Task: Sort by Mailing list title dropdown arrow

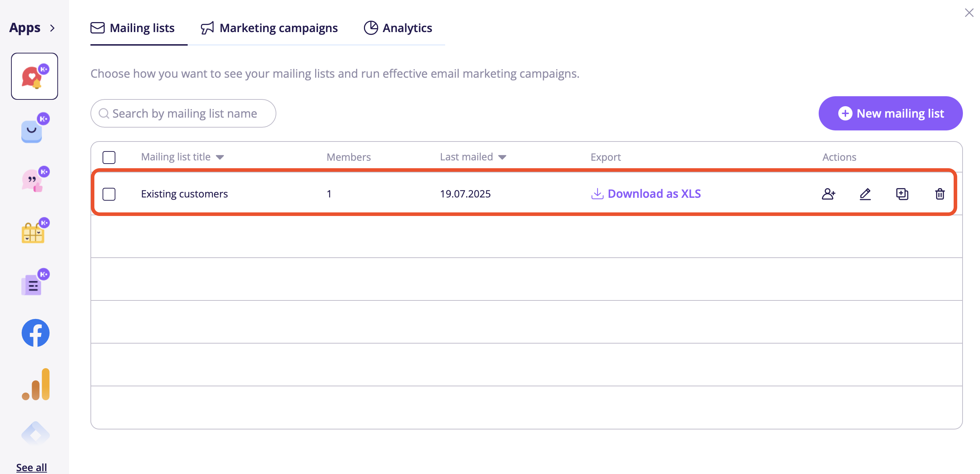Action: tap(220, 157)
